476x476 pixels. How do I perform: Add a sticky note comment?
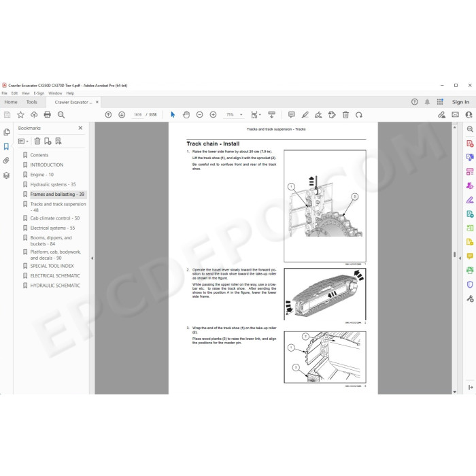(x=292, y=115)
